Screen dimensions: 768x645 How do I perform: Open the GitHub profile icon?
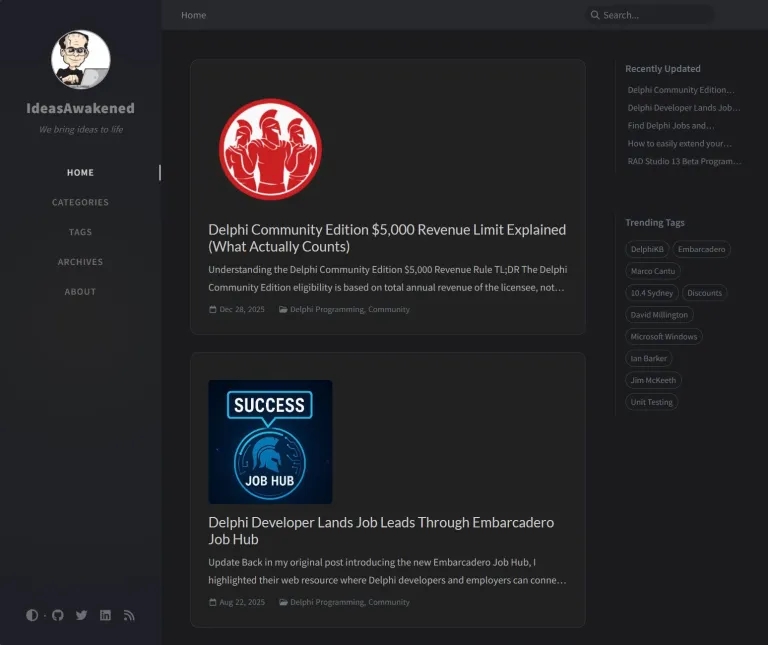(57, 615)
